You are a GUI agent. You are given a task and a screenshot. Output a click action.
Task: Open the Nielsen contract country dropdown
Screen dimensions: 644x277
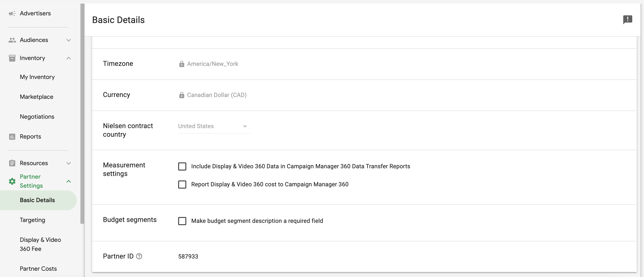[x=214, y=126]
